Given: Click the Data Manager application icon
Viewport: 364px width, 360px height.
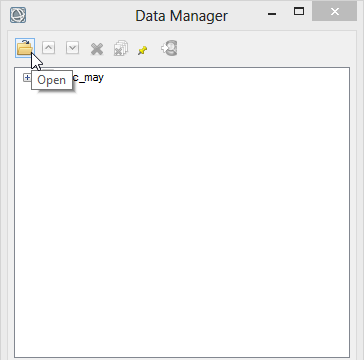Looking at the screenshot, I should click(x=18, y=15).
